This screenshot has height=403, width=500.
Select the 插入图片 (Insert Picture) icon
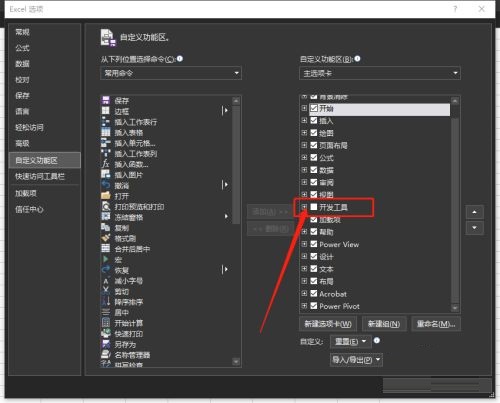pos(106,175)
